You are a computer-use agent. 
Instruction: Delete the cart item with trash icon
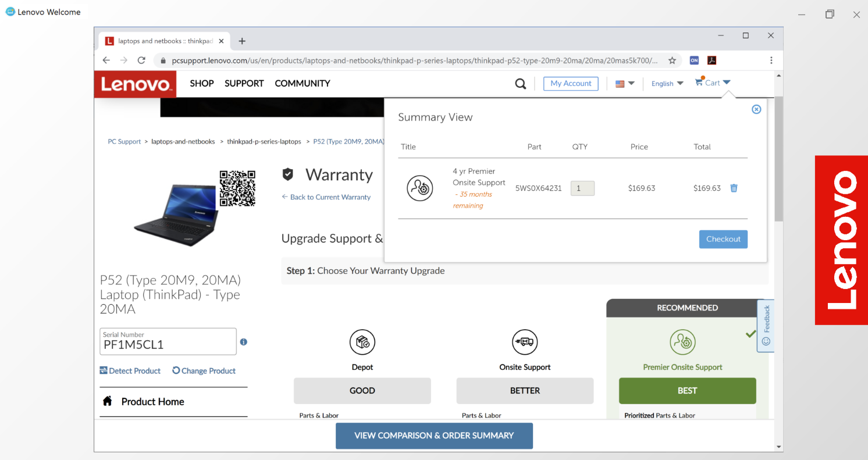734,188
